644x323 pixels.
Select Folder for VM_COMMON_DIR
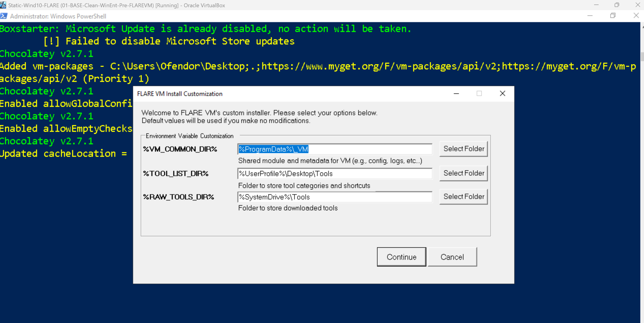pyautogui.click(x=464, y=149)
